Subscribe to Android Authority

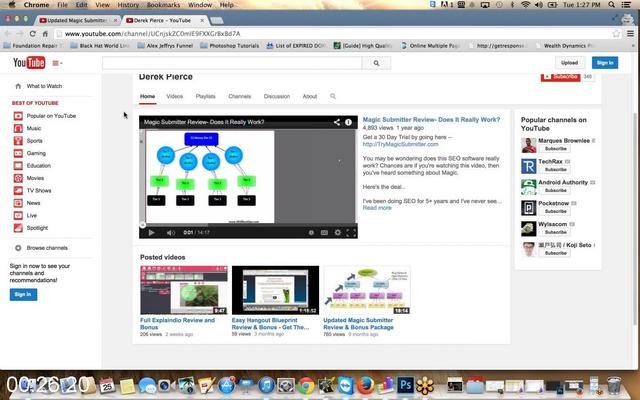[x=555, y=190]
